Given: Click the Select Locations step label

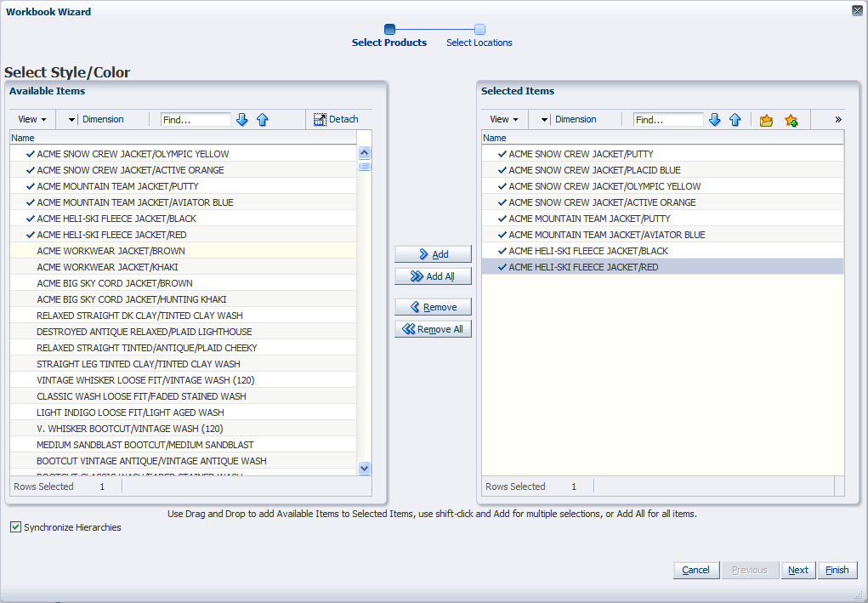Looking at the screenshot, I should click(479, 43).
